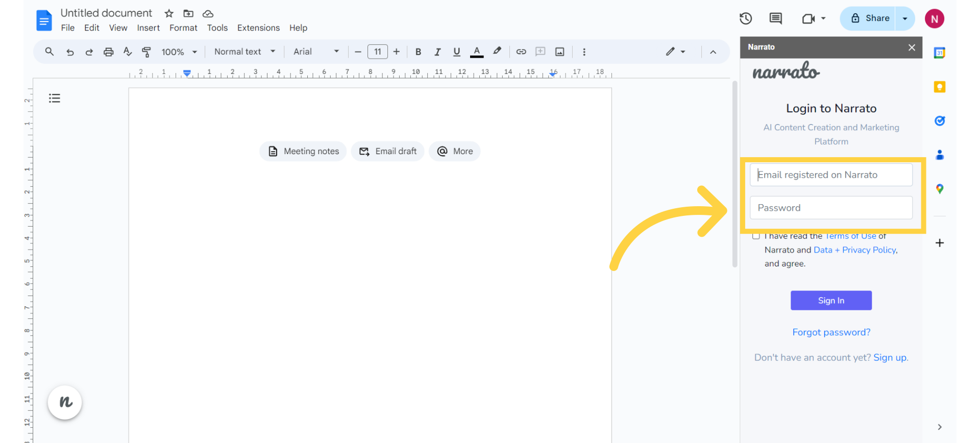Screen dimensions: 980x443
Task: Click the Sign In button
Action: [831, 301]
